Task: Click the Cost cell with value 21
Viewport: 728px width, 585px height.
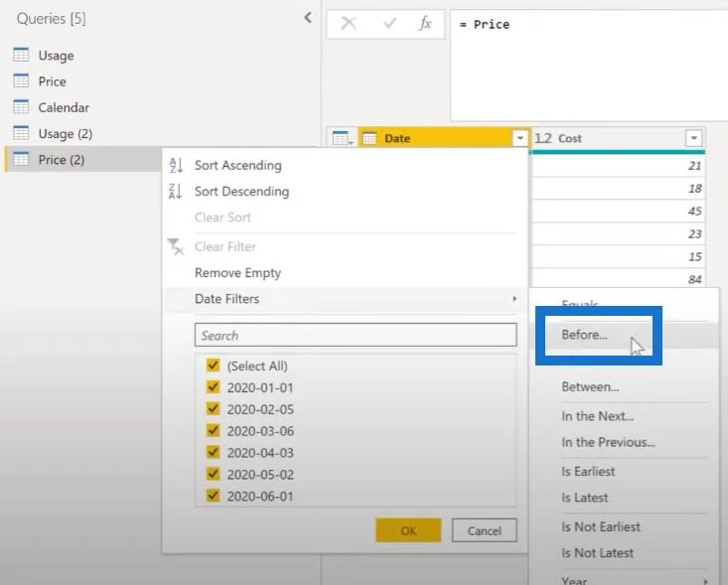Action: (x=619, y=165)
